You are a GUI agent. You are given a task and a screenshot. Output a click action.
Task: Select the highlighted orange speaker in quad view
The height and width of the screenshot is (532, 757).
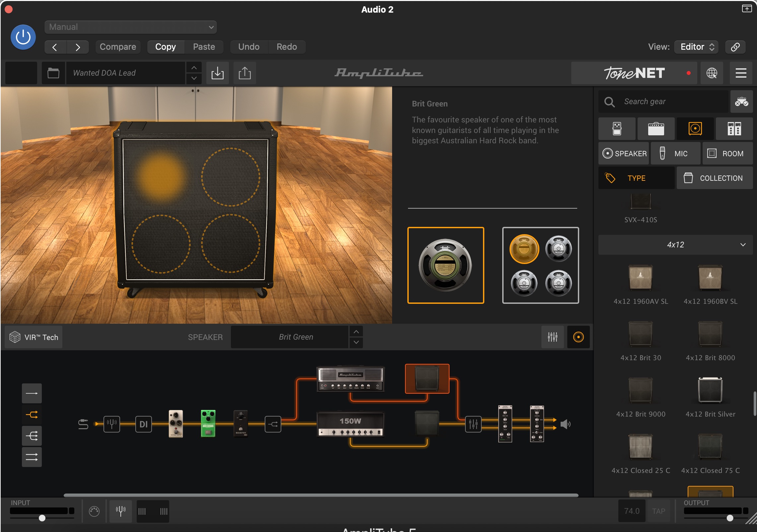click(524, 249)
